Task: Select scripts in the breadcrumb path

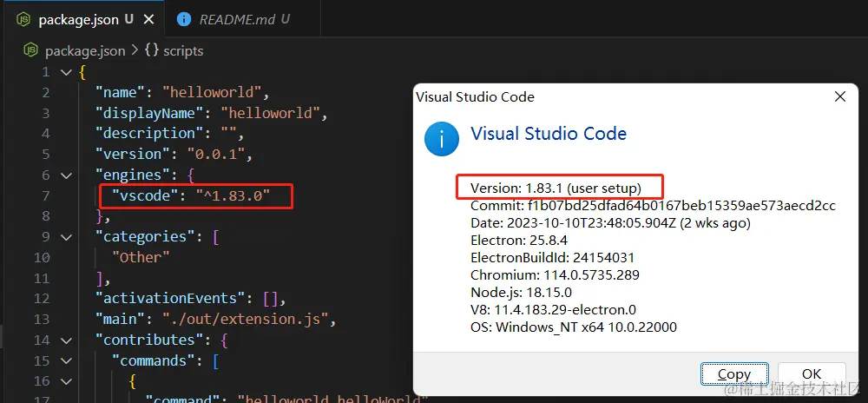Action: (x=183, y=51)
